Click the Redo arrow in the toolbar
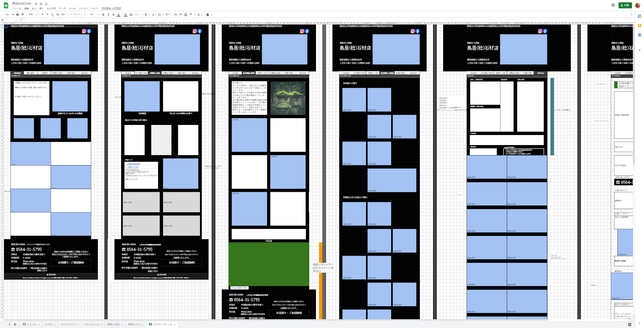644x328 pixels. [x=12, y=15]
